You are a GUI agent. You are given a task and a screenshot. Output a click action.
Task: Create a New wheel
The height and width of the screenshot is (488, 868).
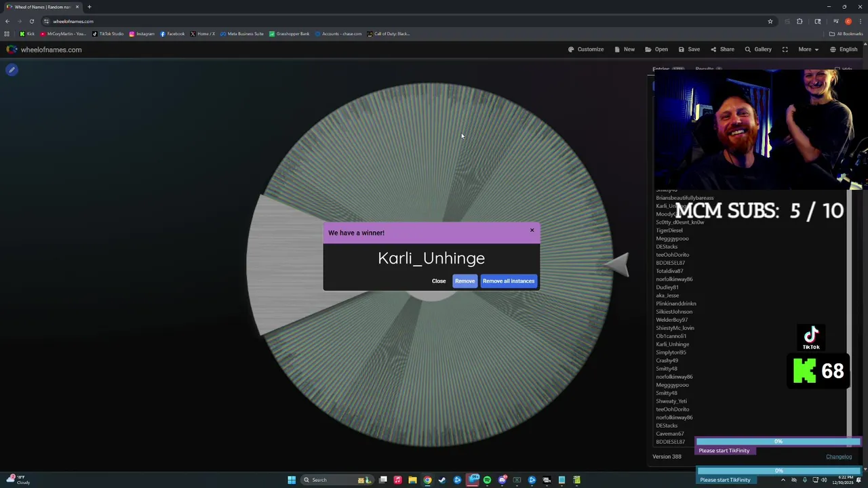click(625, 49)
